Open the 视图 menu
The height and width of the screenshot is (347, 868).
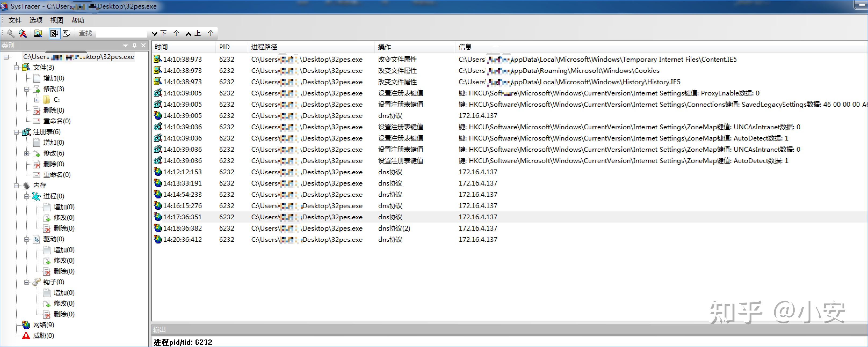click(57, 20)
